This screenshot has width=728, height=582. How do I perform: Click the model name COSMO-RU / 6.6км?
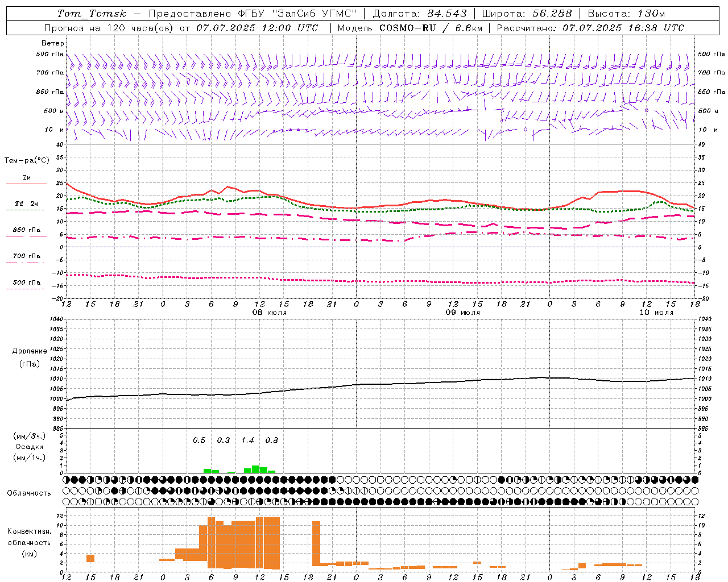point(431,28)
